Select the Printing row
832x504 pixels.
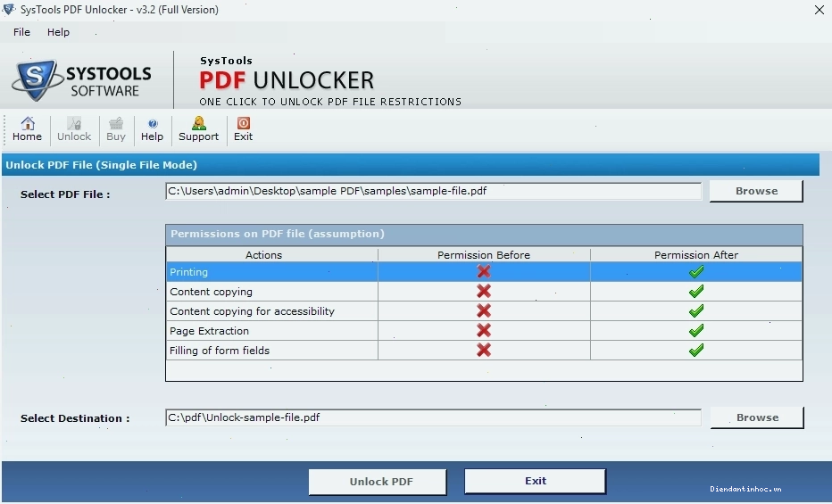click(484, 272)
